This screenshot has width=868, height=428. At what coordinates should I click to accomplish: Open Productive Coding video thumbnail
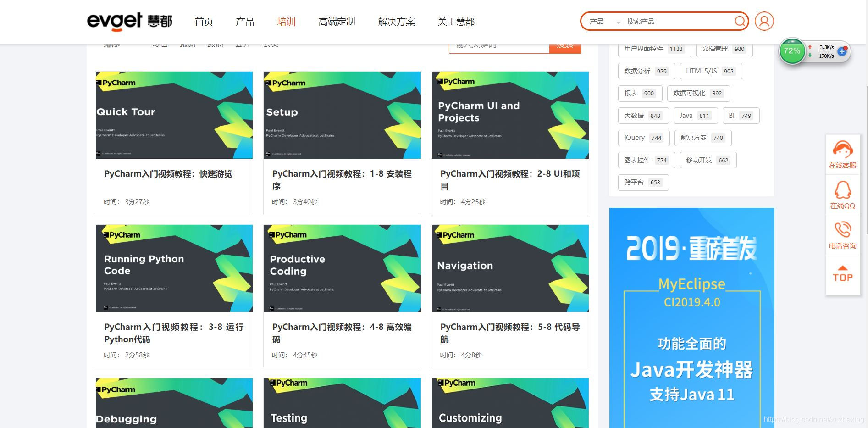click(x=342, y=268)
